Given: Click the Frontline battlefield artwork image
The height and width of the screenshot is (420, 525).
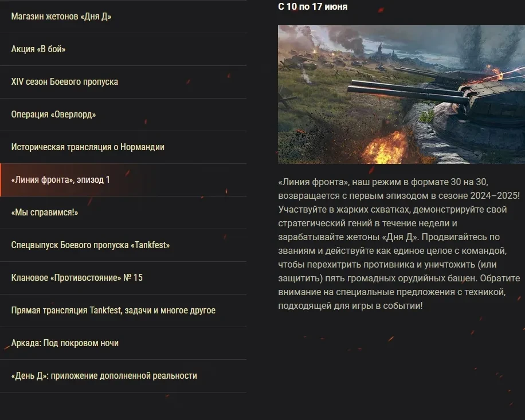Looking at the screenshot, I should pyautogui.click(x=401, y=95).
